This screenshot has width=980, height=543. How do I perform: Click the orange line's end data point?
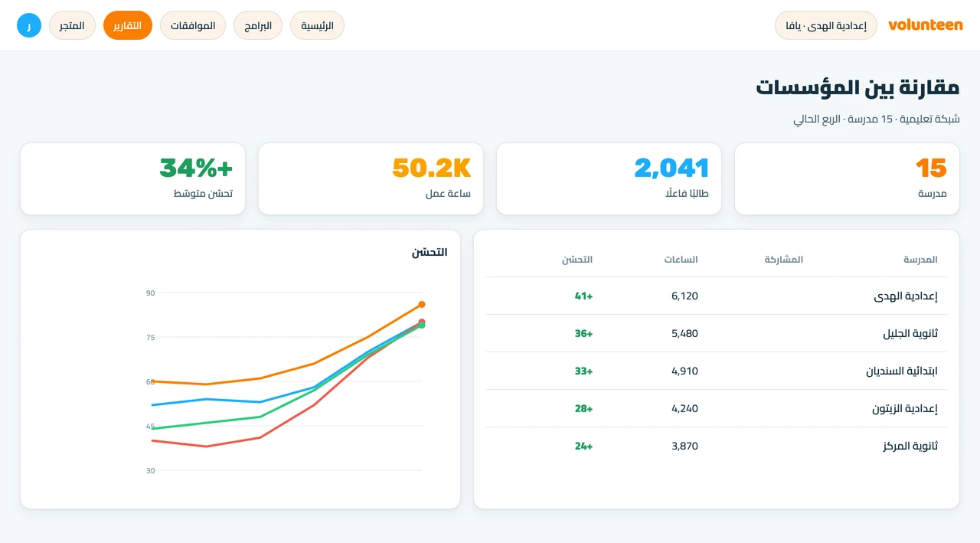click(422, 305)
